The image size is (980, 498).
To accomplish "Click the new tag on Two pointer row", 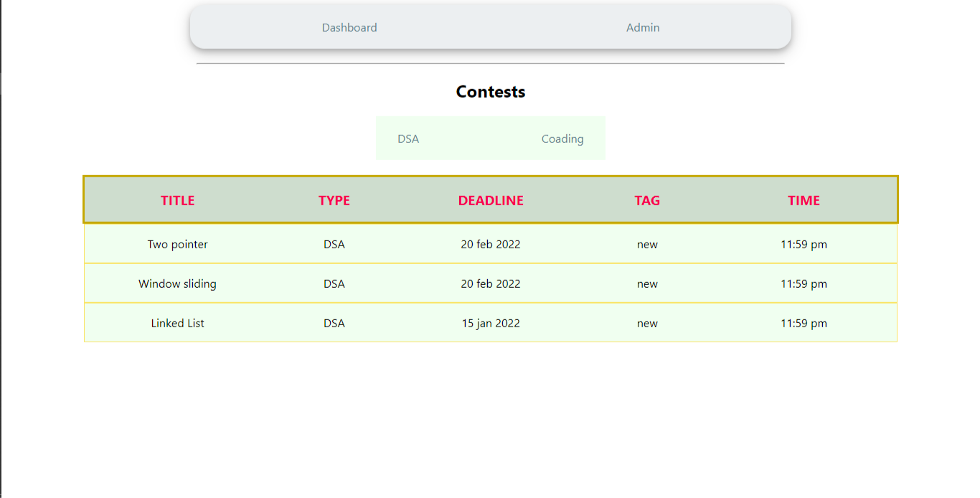I will [647, 244].
